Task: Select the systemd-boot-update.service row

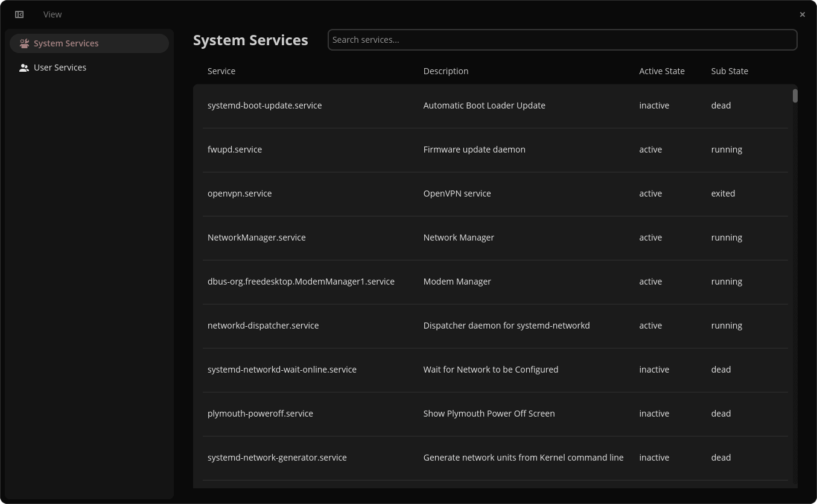Action: coord(422,106)
